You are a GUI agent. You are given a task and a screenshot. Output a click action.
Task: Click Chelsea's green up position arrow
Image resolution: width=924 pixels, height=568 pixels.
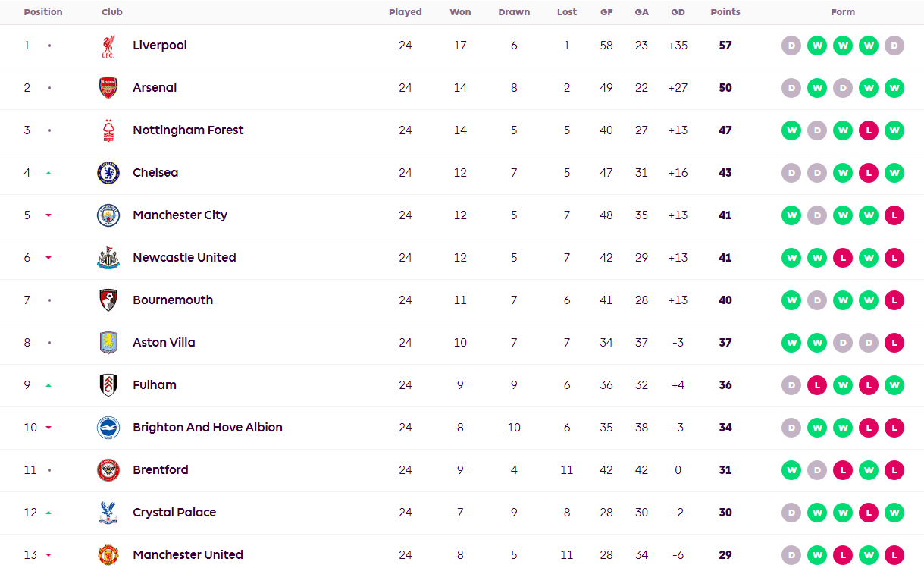49,173
